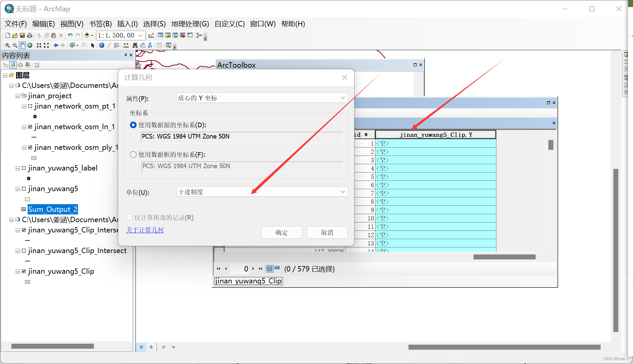Image resolution: width=633 pixels, height=364 pixels.
Task: Click the New map document icon
Action: [x=8, y=35]
